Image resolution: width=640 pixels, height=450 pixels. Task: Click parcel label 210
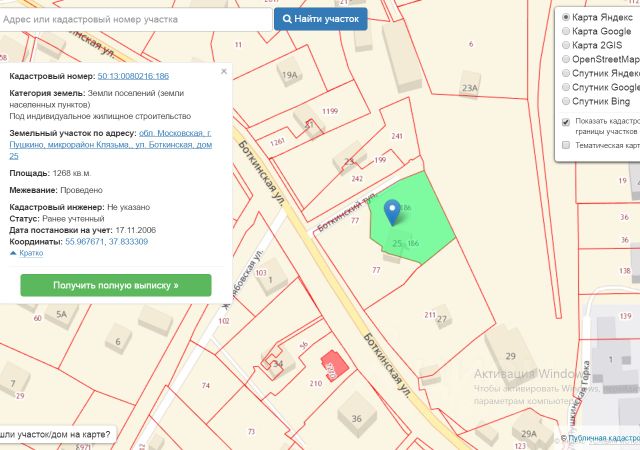(x=316, y=383)
